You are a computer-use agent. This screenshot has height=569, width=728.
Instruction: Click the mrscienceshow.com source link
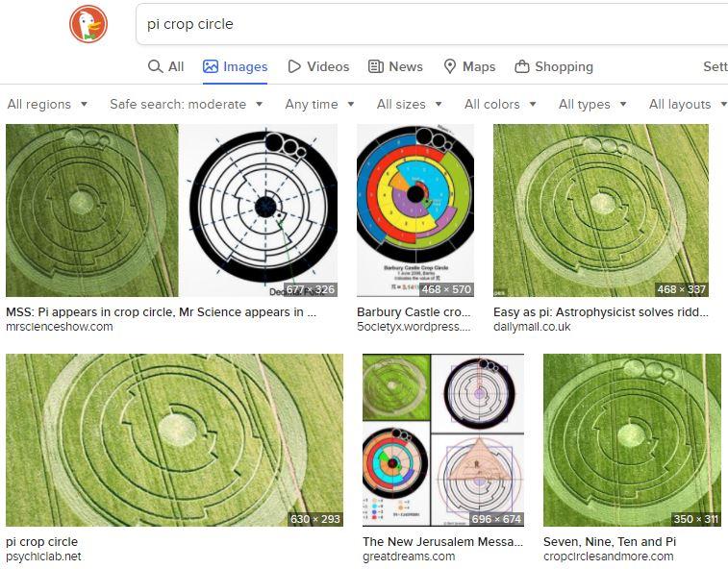(x=60, y=327)
